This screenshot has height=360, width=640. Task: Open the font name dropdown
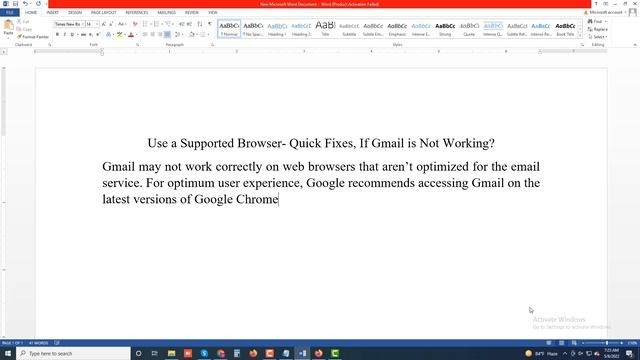(82, 24)
